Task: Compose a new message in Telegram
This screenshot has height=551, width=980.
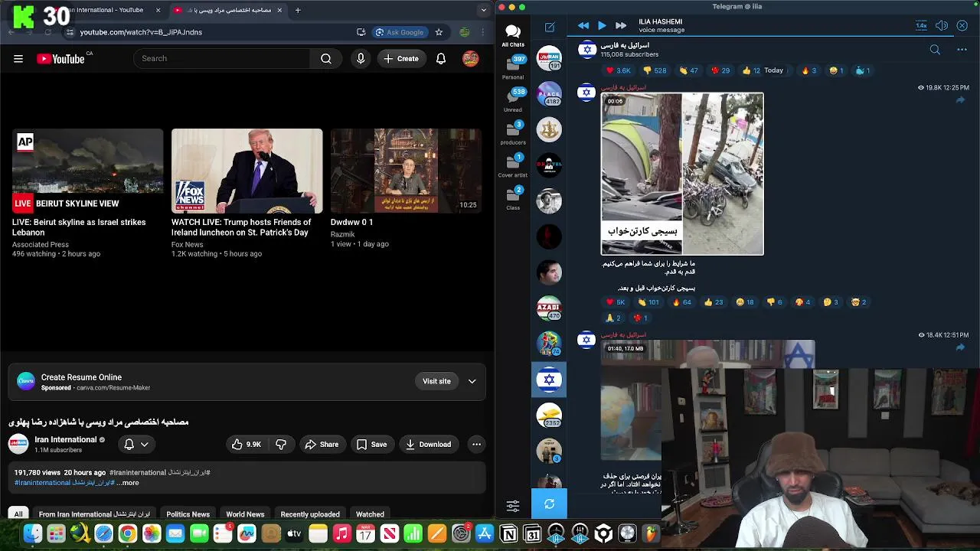Action: (550, 27)
